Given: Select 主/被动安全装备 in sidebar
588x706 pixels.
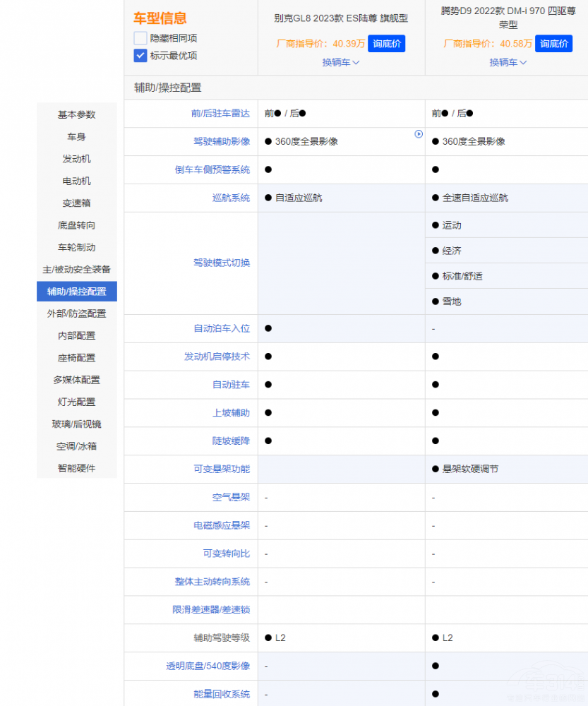Looking at the screenshot, I should (x=76, y=270).
